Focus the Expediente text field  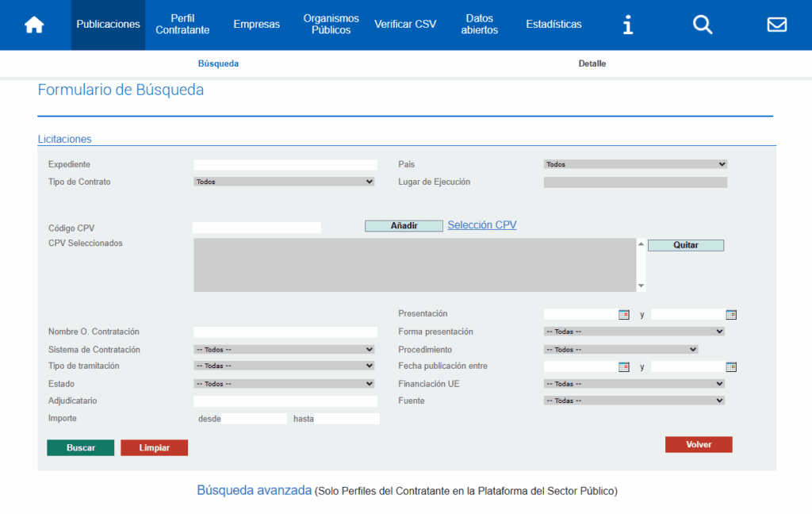pyautogui.click(x=285, y=165)
